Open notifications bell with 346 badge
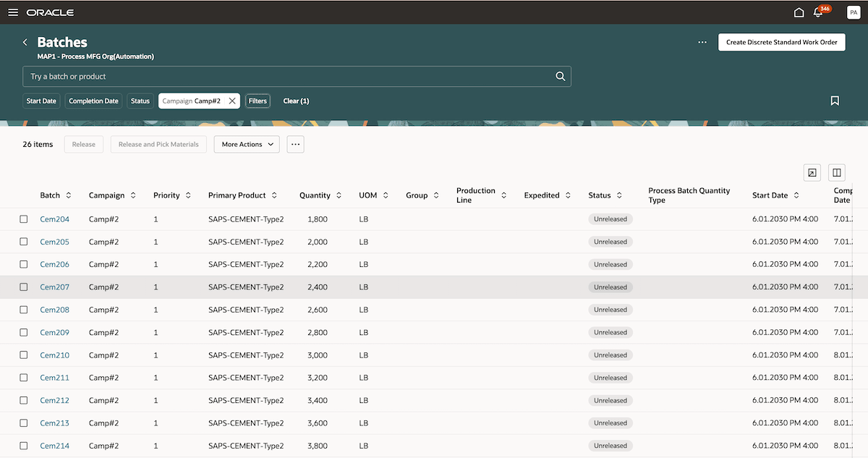Screen dimensions: 868x458 [819, 12]
